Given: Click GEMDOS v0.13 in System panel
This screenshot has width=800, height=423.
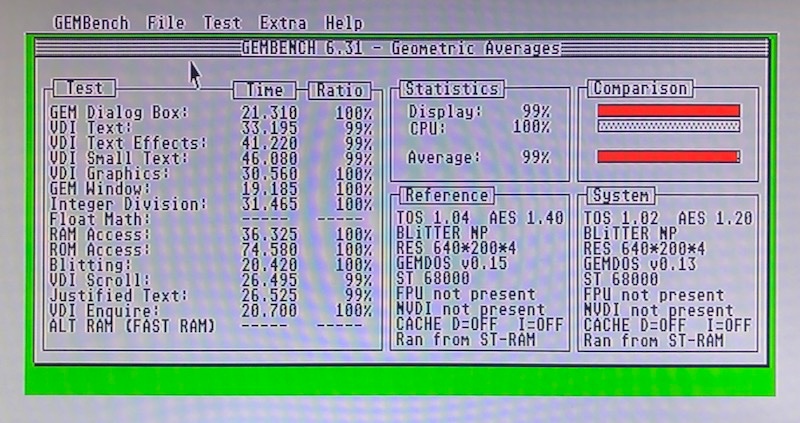Looking at the screenshot, I should (x=640, y=264).
